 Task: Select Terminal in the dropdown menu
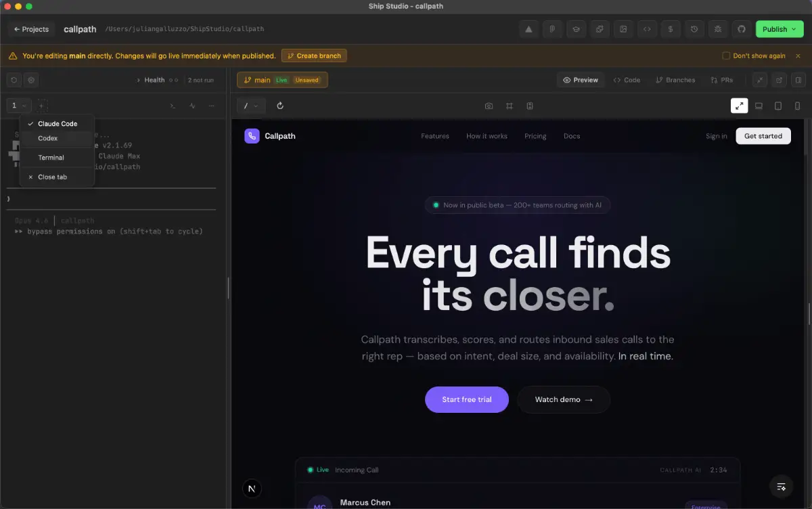(57, 158)
